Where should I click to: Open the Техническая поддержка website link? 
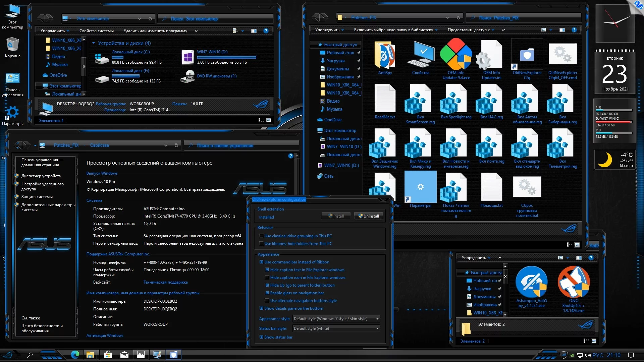click(x=165, y=282)
